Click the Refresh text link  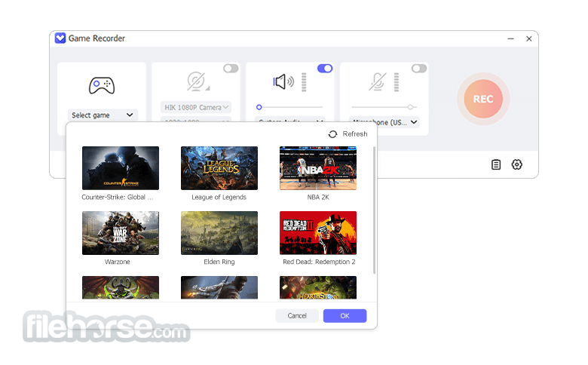point(355,134)
